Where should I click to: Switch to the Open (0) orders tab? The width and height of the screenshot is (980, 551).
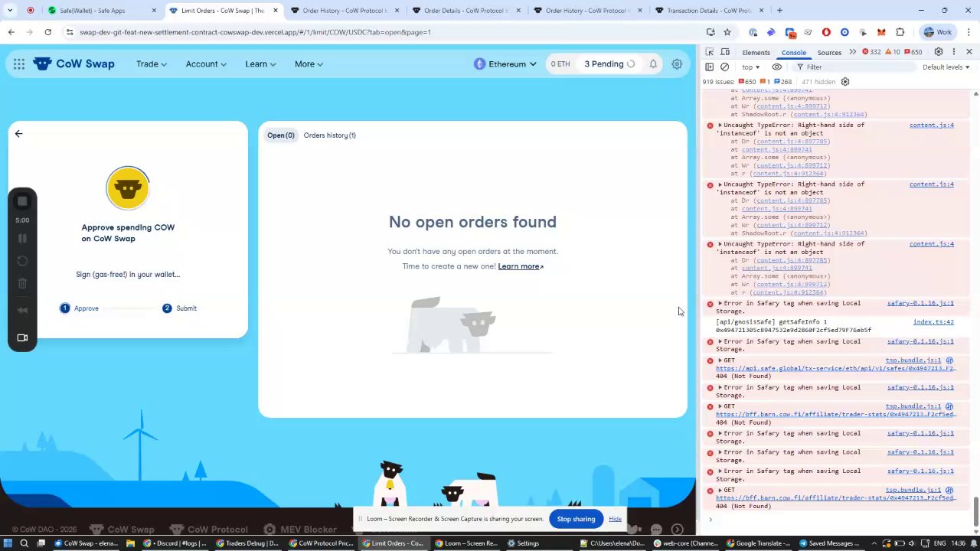click(280, 135)
